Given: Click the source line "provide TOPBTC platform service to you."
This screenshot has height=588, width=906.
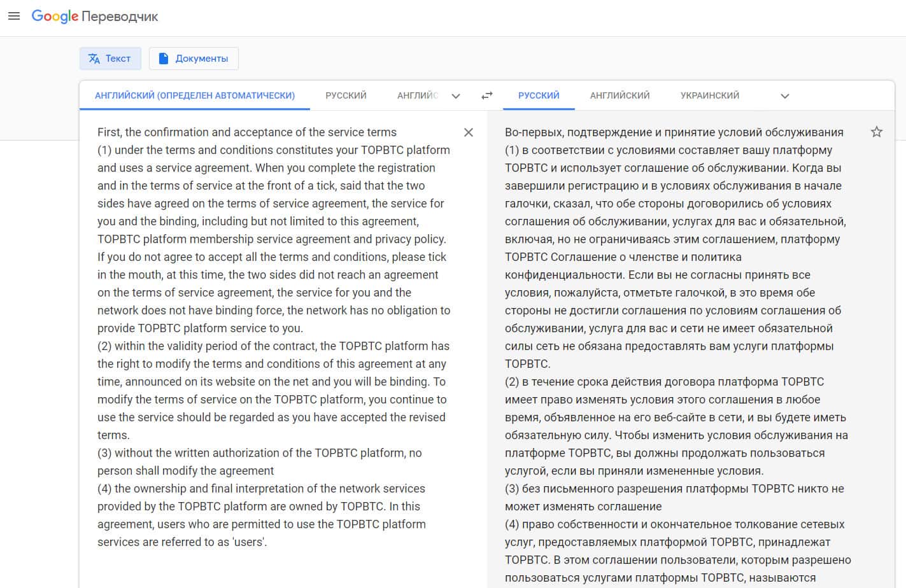Looking at the screenshot, I should [x=200, y=328].
